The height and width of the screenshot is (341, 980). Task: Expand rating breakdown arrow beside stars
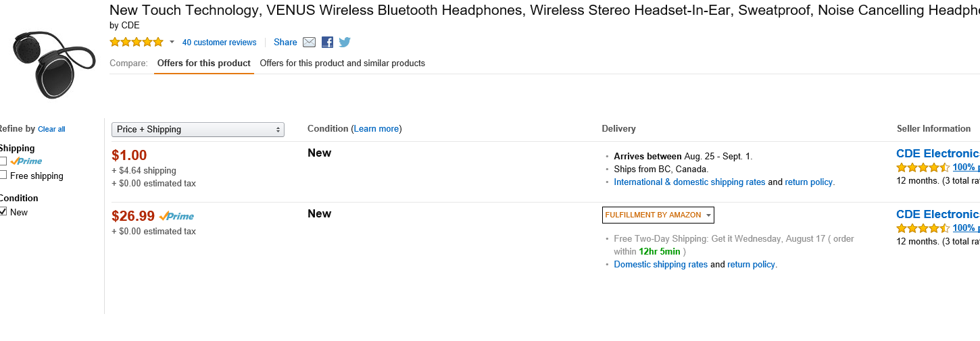coord(172,42)
